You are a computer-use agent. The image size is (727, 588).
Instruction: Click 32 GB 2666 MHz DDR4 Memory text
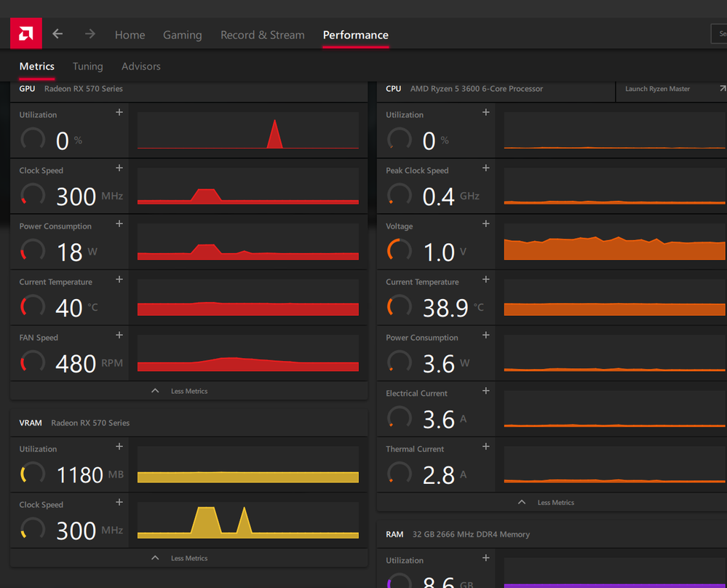[471, 534]
